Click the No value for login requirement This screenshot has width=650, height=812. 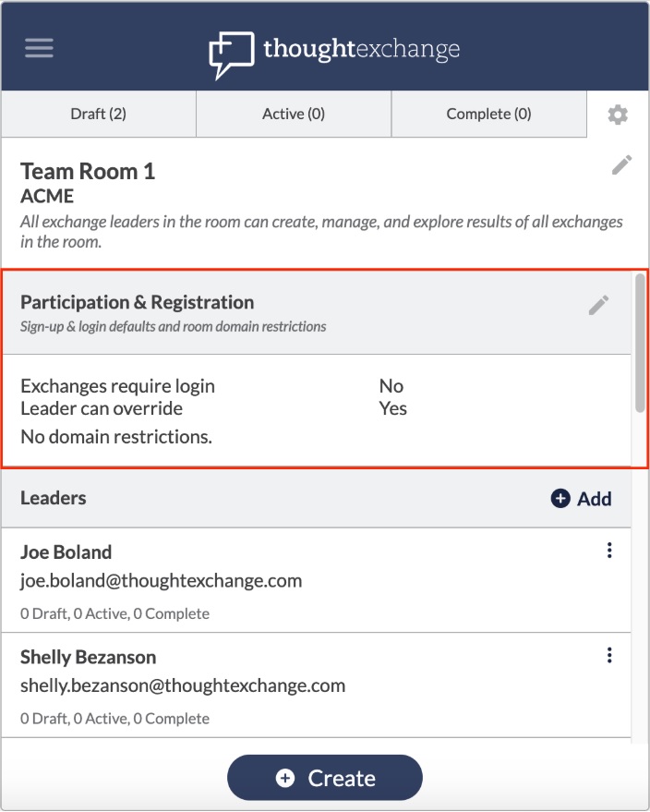click(391, 386)
